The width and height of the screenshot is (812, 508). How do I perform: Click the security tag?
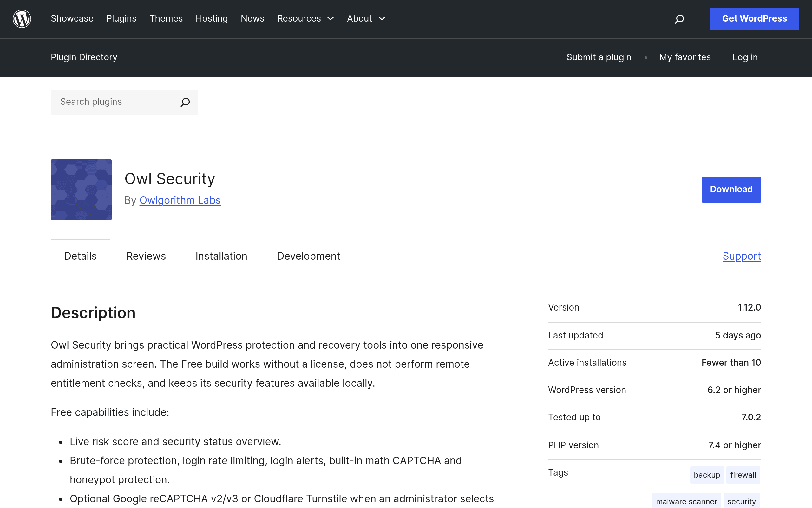(x=742, y=501)
